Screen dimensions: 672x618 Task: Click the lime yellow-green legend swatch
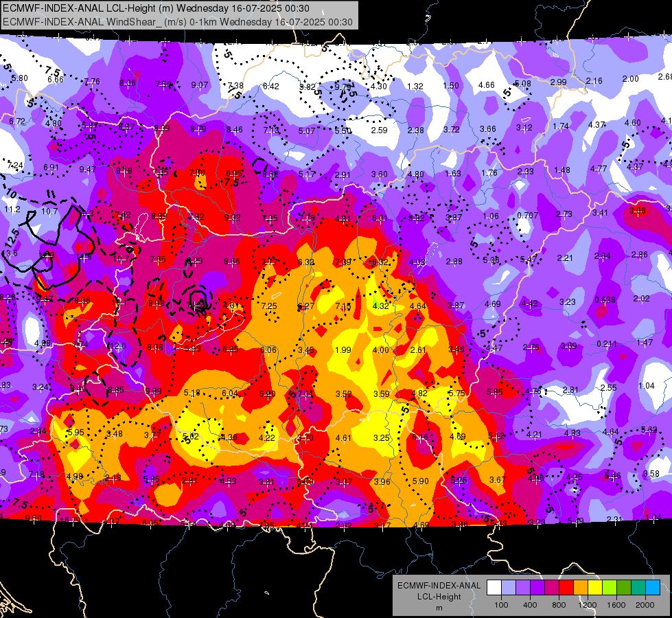pyautogui.click(x=610, y=588)
